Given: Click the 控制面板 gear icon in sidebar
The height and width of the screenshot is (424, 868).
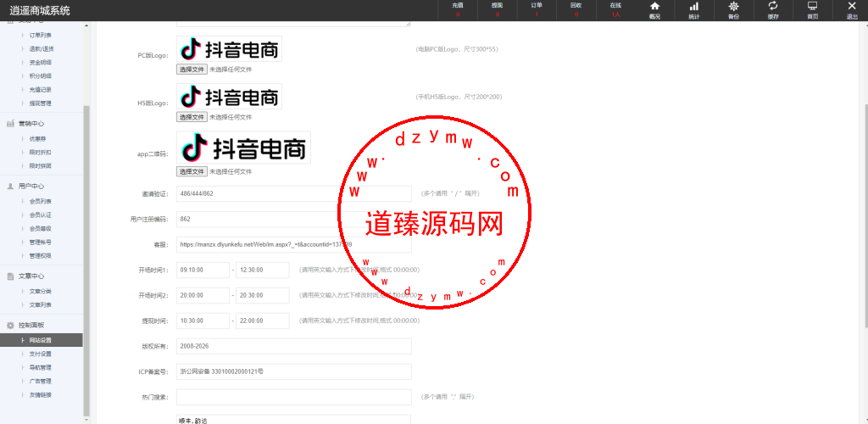Looking at the screenshot, I should (x=10, y=326).
